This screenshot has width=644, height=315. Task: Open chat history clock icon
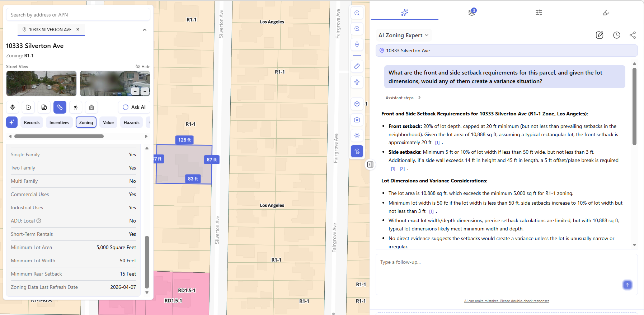click(x=616, y=35)
